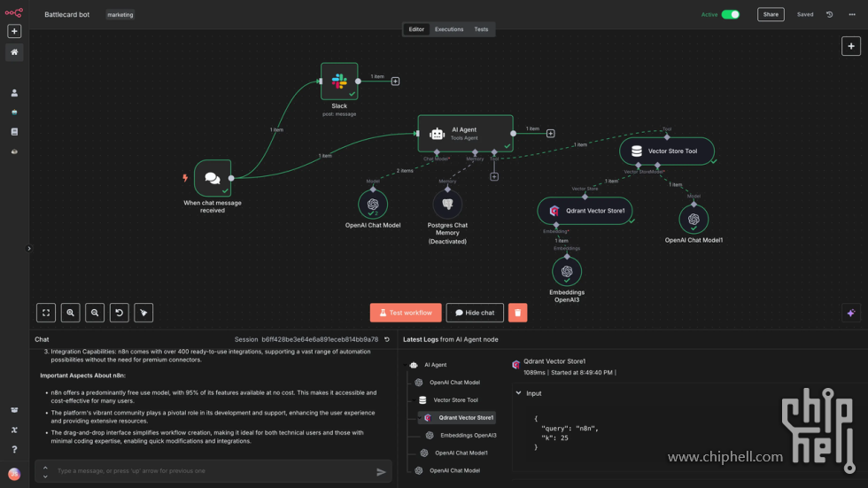The image size is (868, 488).
Task: Toggle workflow Active switch
Action: tap(730, 14)
